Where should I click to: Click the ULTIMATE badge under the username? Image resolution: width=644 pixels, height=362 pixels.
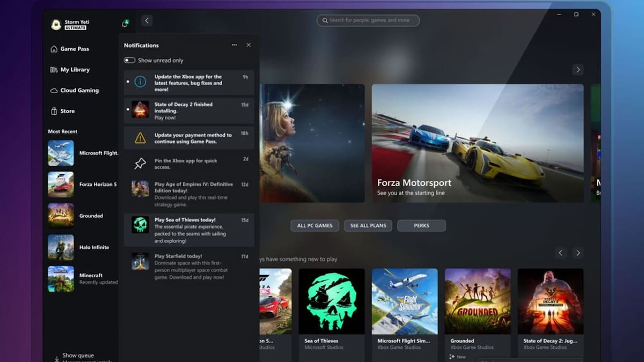pyautogui.click(x=76, y=28)
